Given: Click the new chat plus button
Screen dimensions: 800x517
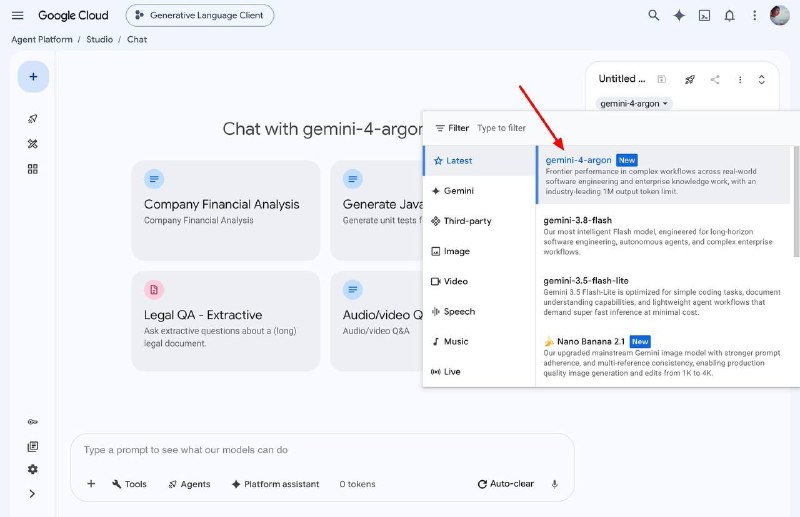Looking at the screenshot, I should [x=33, y=77].
